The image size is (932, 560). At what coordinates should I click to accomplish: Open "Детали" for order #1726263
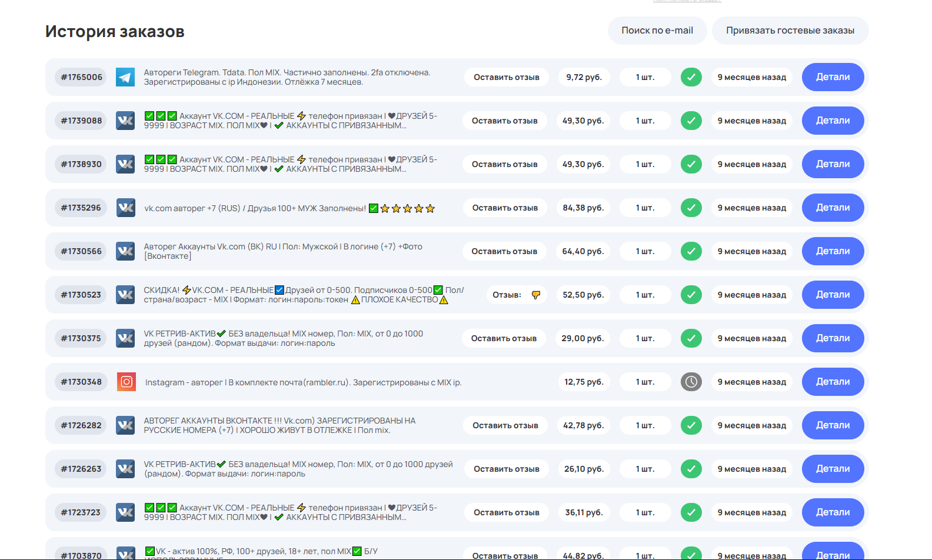click(833, 469)
